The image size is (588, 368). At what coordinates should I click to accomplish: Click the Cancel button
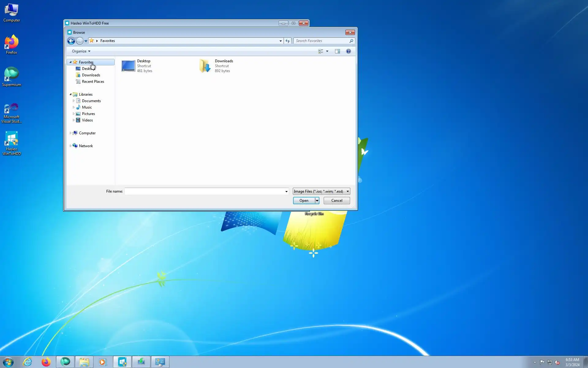tap(337, 201)
